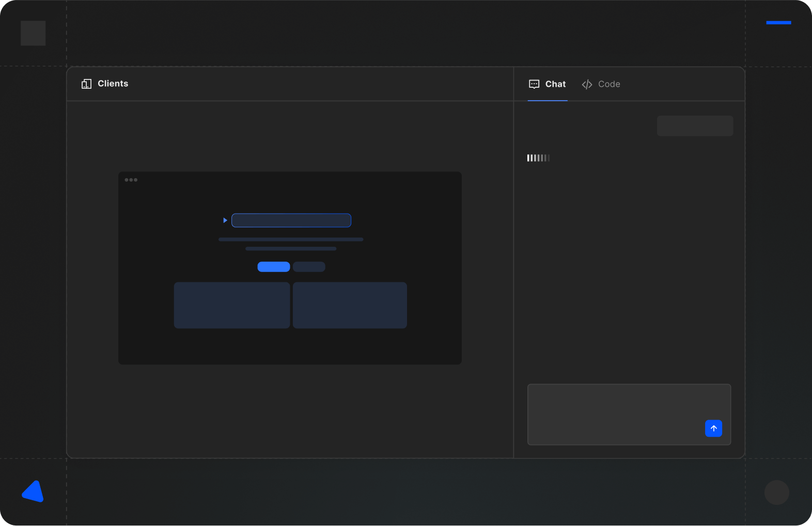
Task: Click the gray message bubble in chat
Action: click(695, 126)
